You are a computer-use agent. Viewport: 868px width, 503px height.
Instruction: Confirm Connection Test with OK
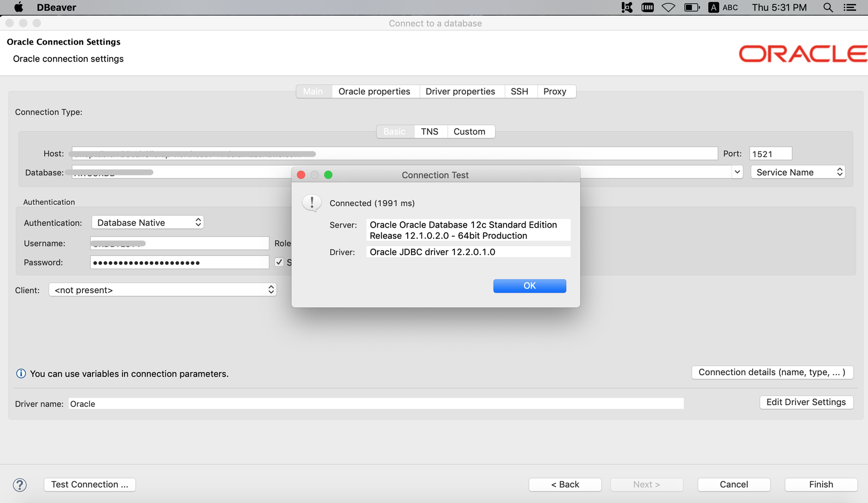(x=530, y=286)
